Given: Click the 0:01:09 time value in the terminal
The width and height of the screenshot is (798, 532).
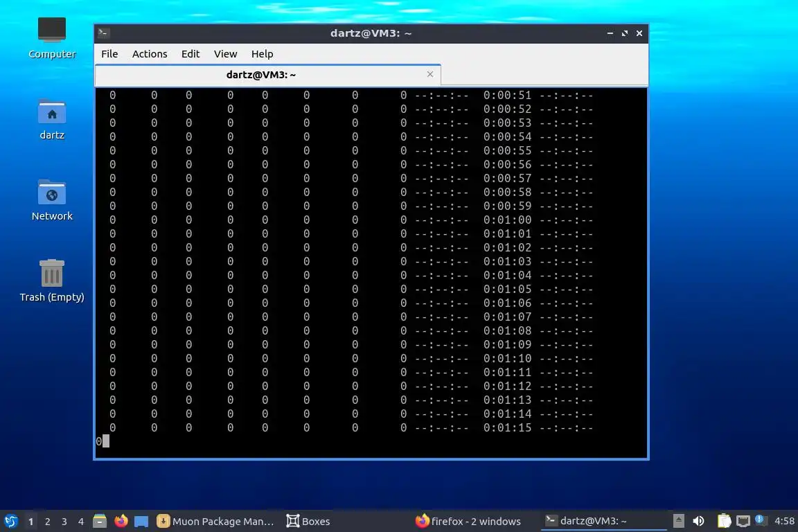Looking at the screenshot, I should [x=507, y=345].
